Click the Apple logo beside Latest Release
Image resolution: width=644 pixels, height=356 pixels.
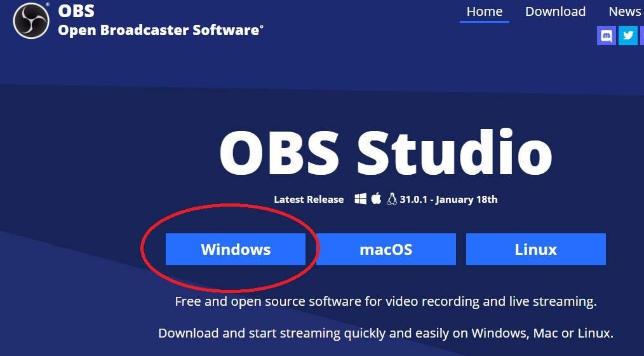[376, 199]
